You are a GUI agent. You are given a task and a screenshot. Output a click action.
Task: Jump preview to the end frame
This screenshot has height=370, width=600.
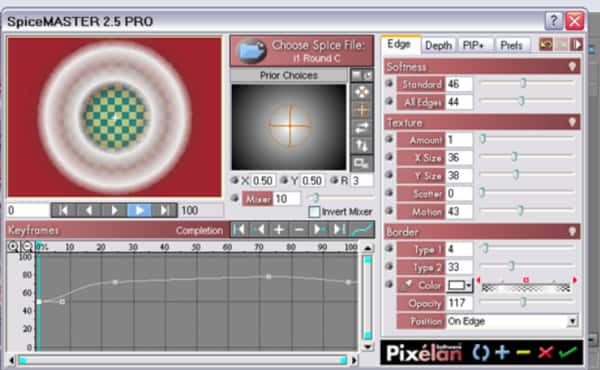click(165, 210)
